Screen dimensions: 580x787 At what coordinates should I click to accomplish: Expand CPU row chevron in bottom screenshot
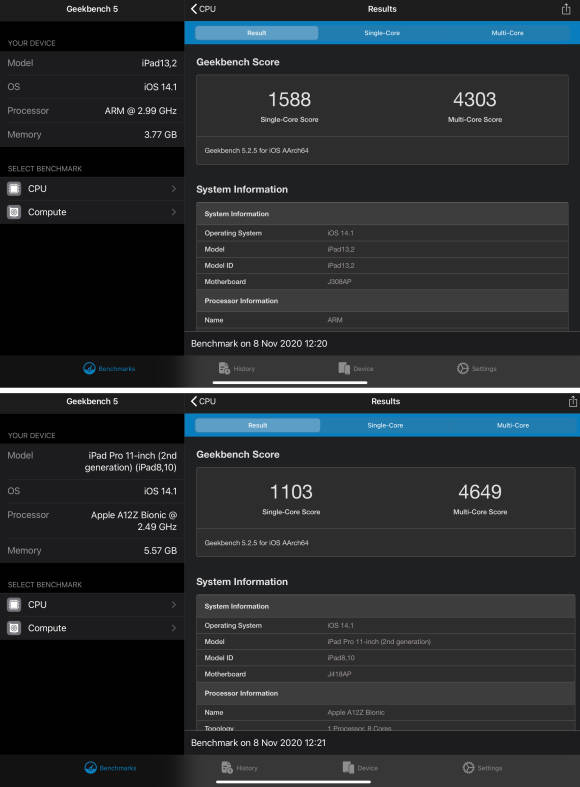174,605
